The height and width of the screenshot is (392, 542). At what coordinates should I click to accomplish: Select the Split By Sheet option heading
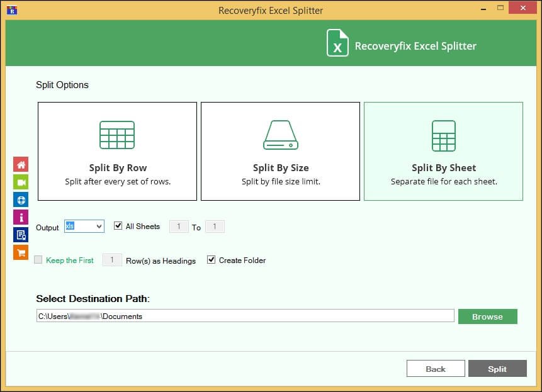coord(444,168)
